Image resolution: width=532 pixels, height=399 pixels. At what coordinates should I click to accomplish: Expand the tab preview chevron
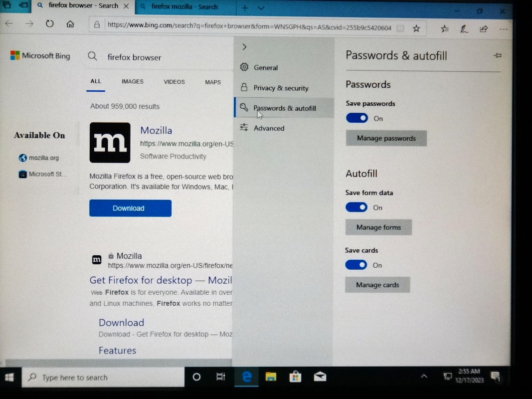[261, 8]
